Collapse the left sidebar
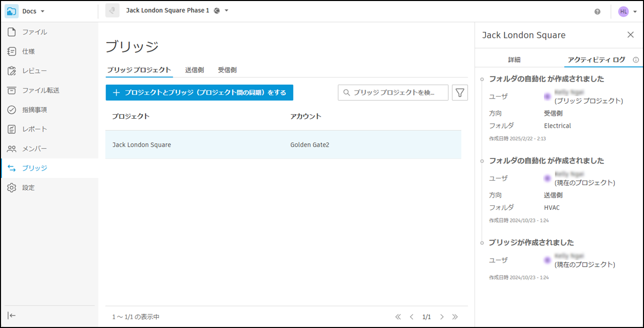644x328 pixels. (12, 315)
